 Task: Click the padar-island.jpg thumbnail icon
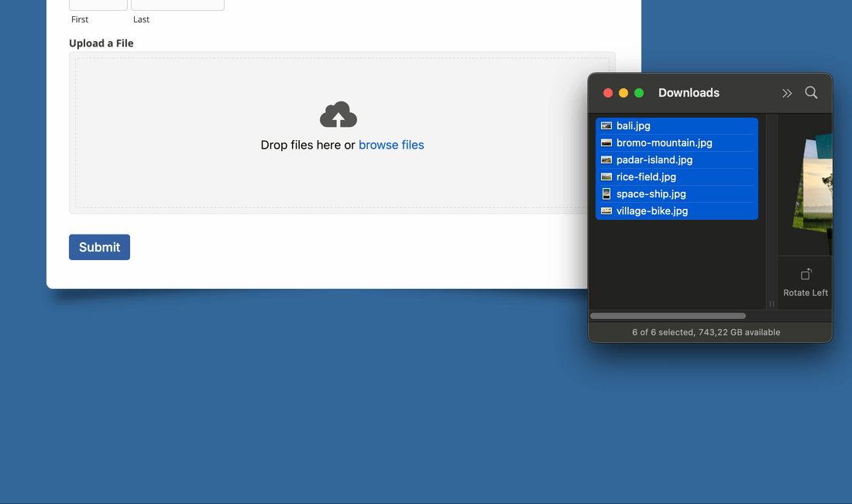pos(606,159)
